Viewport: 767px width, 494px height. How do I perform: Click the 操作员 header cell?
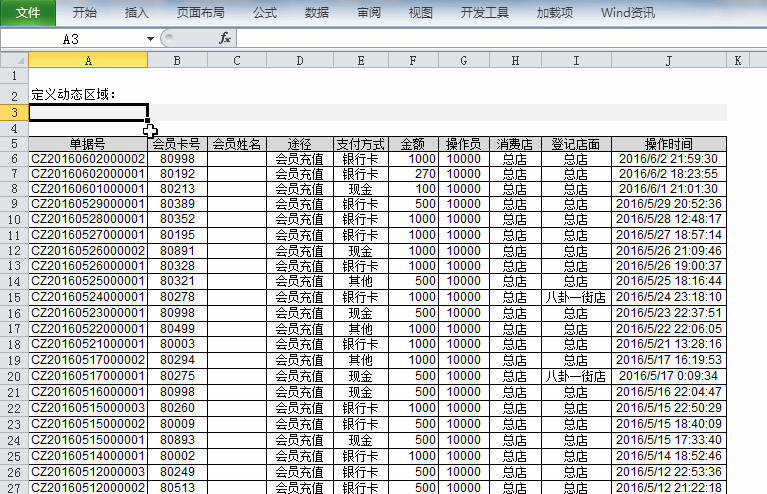[464, 144]
